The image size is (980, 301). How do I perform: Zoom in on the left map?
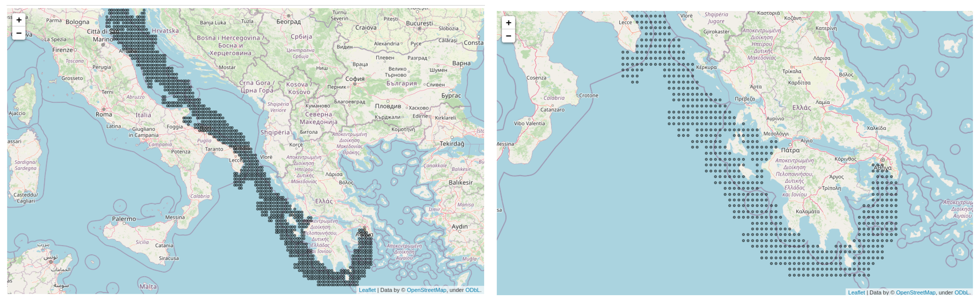point(19,20)
